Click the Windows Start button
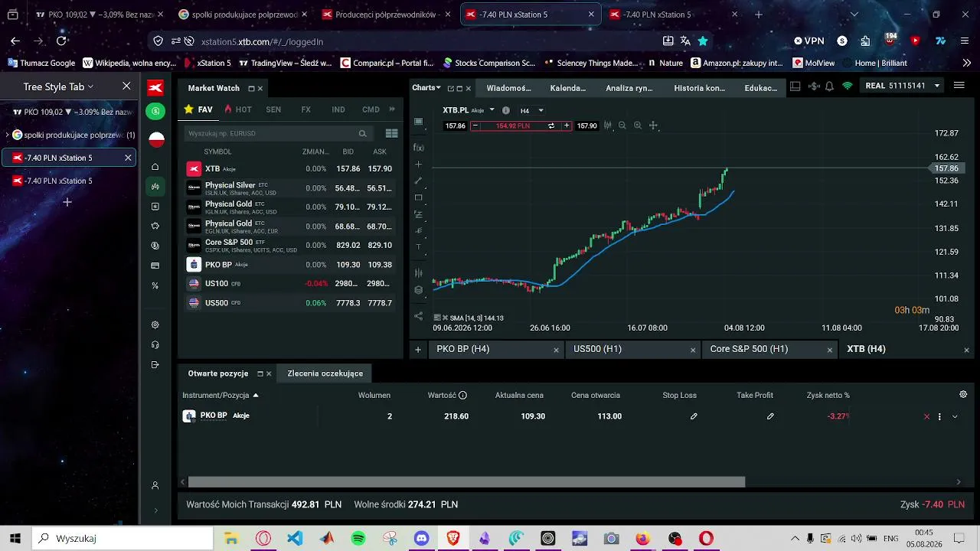 coord(15,538)
